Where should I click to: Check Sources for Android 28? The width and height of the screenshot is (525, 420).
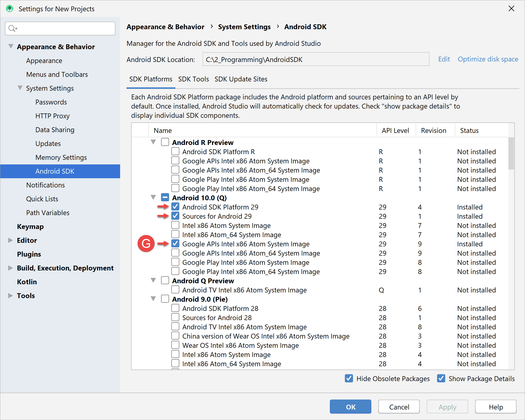pyautogui.click(x=175, y=317)
